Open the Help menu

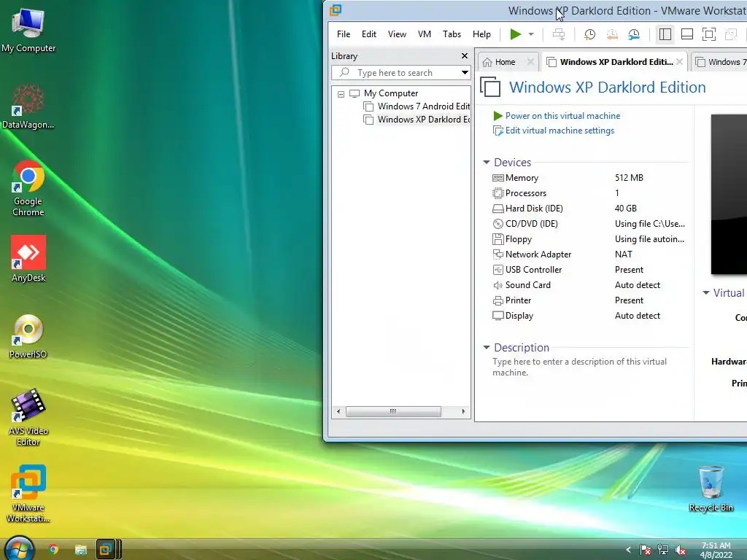point(481,34)
